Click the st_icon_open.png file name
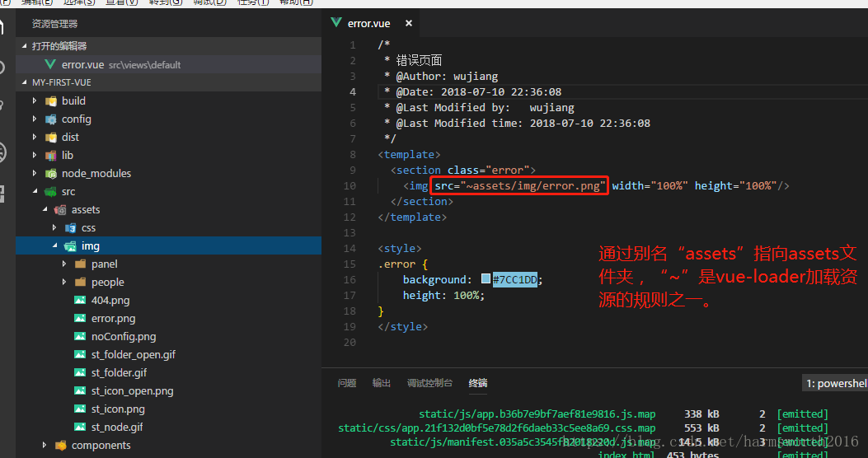The width and height of the screenshot is (868, 458). (x=133, y=391)
